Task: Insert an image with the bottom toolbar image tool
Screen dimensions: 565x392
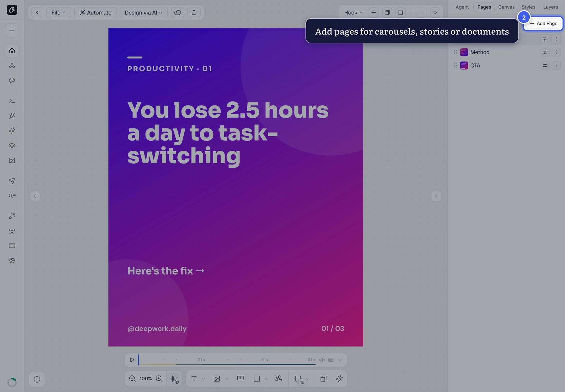Action: pos(217,379)
